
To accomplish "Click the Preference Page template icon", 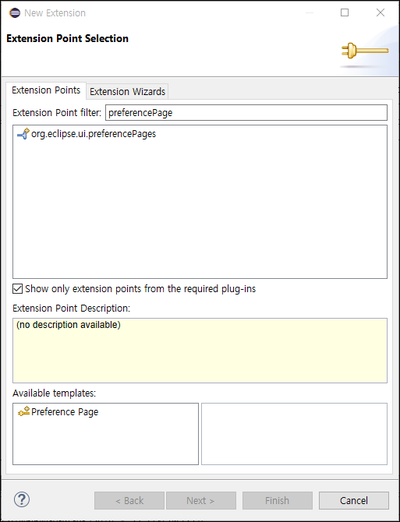I will point(24,412).
